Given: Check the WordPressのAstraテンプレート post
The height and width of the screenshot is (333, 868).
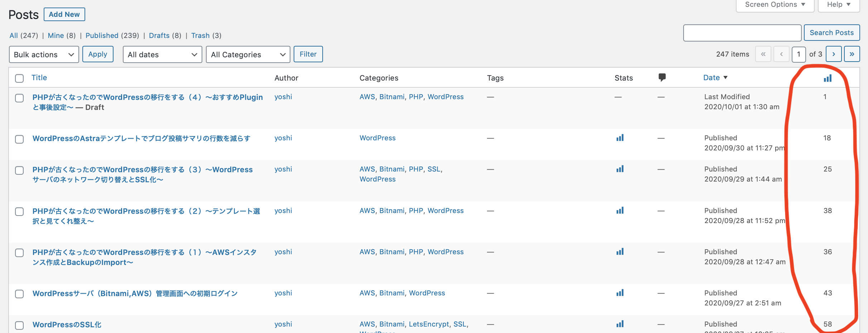Looking at the screenshot, I should (19, 139).
